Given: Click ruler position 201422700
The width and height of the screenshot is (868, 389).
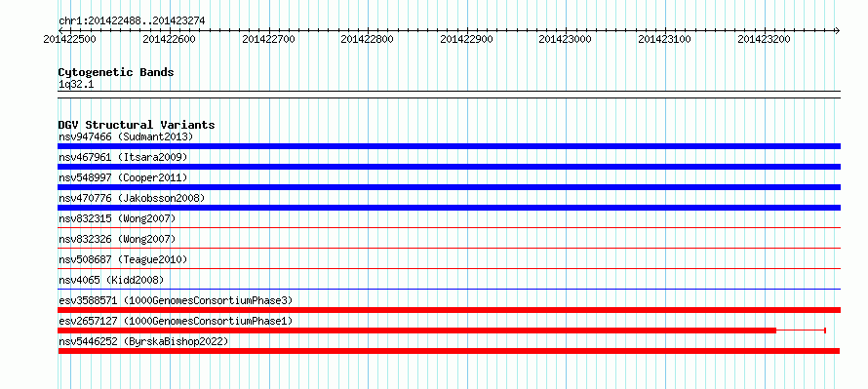Looking at the screenshot, I should (268, 39).
